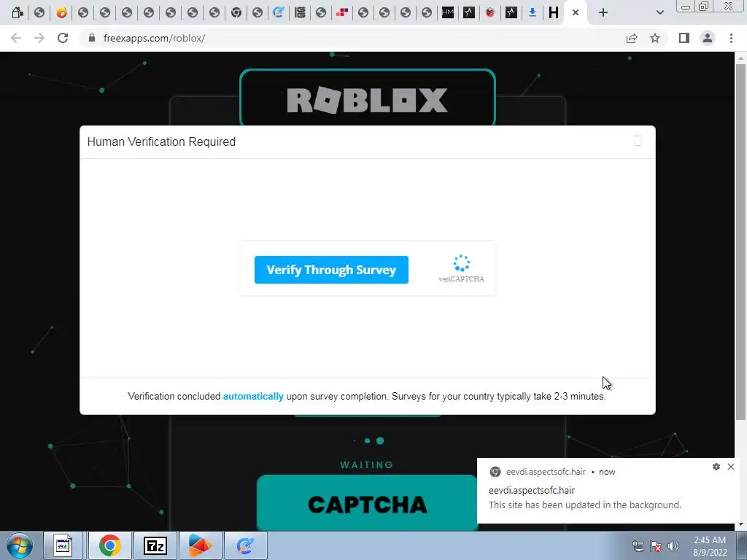Switch to the red ball icon tab
Viewport: 747px width, 560px height.
(490, 12)
